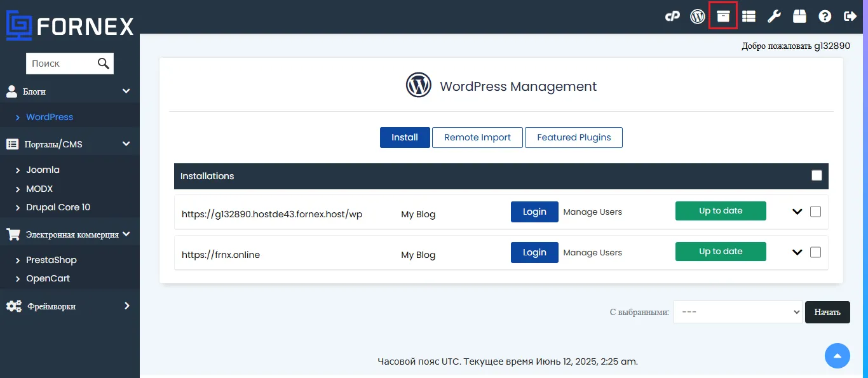
Task: Expand details arrow for g132890.hostde43.fornex.host/wp row
Action: tap(797, 212)
